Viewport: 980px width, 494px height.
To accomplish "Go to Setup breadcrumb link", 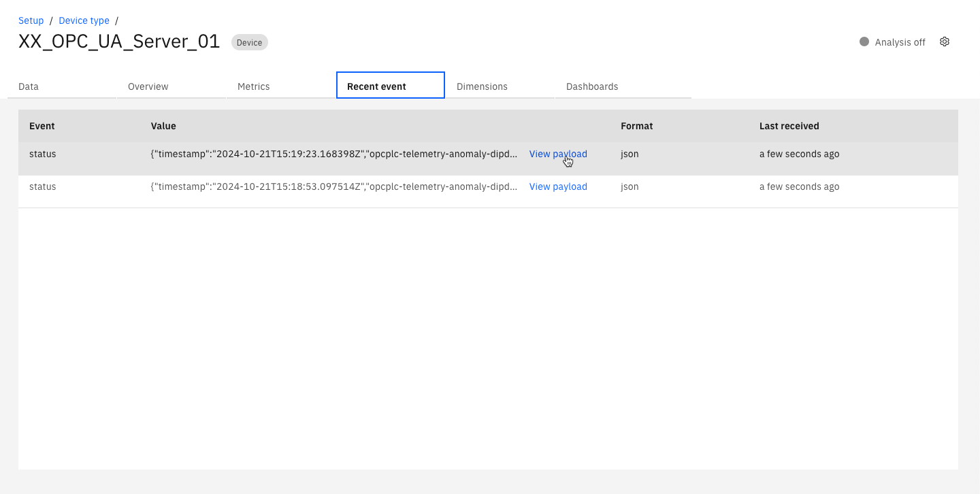I will (31, 20).
